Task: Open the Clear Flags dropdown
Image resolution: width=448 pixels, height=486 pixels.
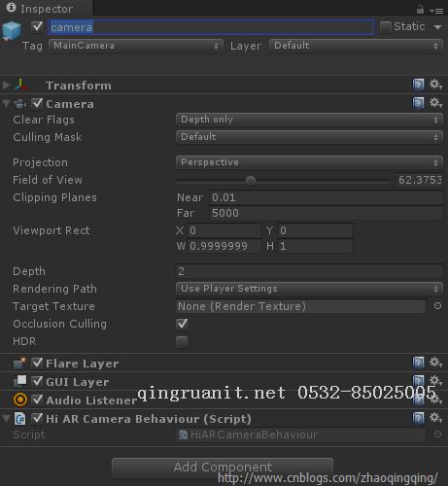Action: 309,120
